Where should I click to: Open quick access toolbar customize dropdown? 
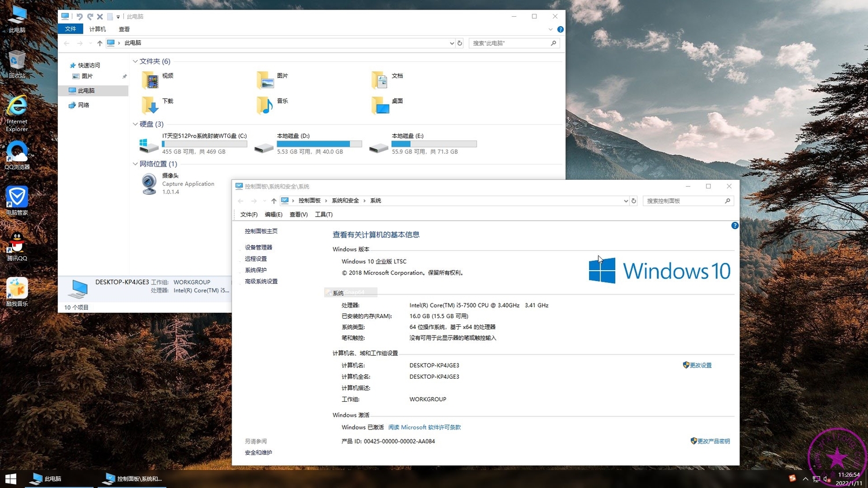[x=118, y=17]
